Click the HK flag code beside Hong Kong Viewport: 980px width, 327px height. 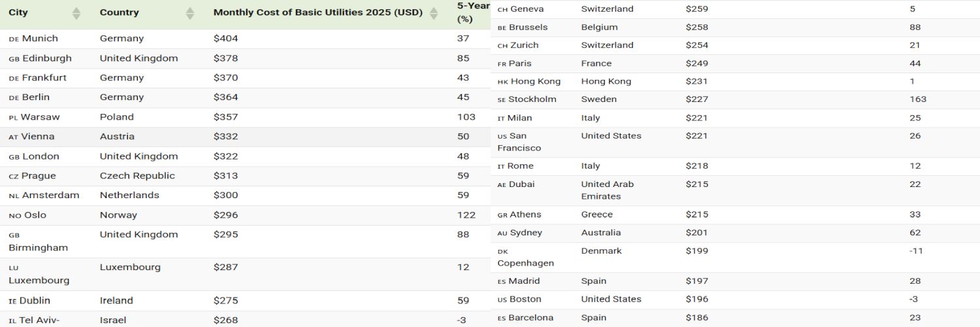click(502, 82)
